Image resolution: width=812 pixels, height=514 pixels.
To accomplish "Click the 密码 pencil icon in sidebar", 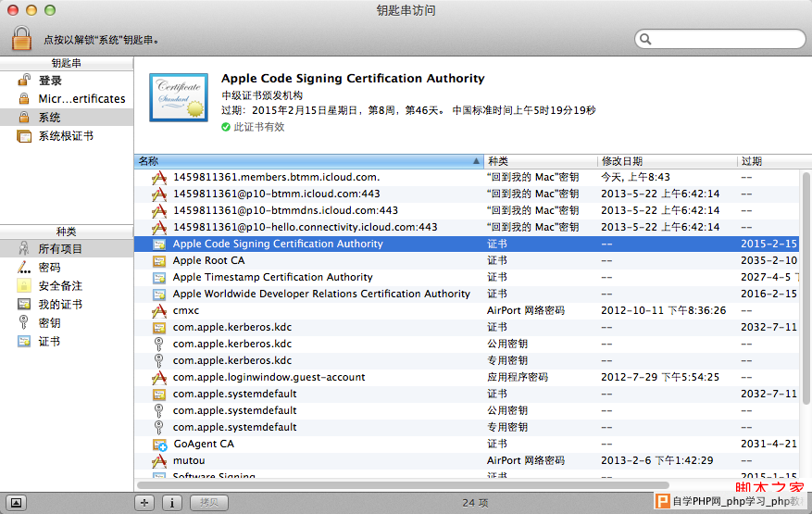I will coord(24,268).
